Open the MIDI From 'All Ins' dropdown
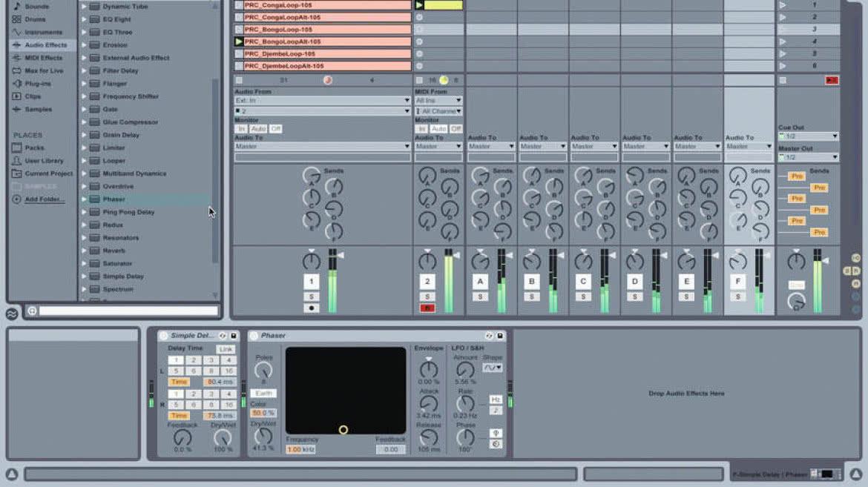The height and width of the screenshot is (487, 868). point(438,101)
